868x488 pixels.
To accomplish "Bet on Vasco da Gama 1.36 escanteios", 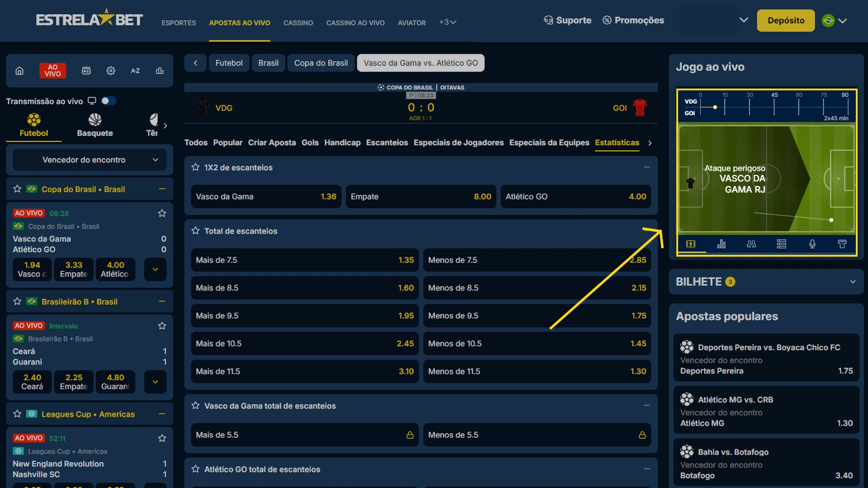I will click(266, 197).
